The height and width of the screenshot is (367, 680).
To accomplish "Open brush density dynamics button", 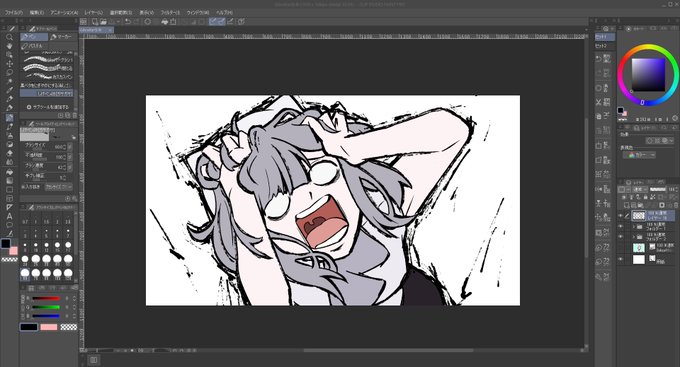I will click(70, 167).
